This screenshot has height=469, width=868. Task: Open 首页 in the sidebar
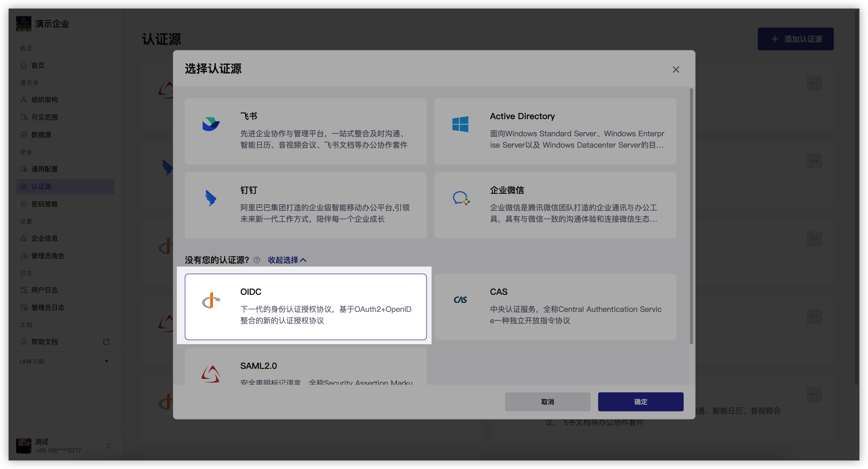65,65
